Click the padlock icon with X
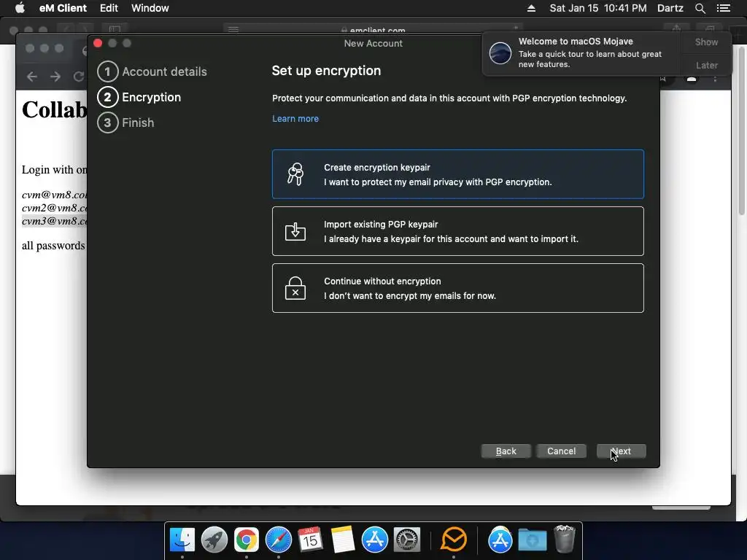 coord(295,288)
